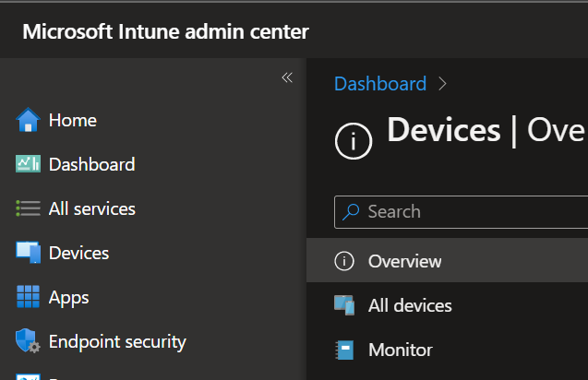The width and height of the screenshot is (588, 380).
Task: Open the Dashboard breadcrumb link
Action: [x=379, y=84]
